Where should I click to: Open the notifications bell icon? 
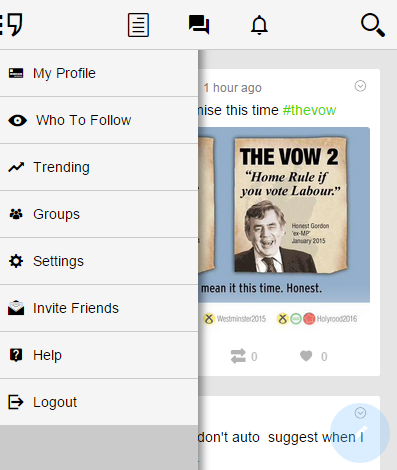click(x=259, y=25)
